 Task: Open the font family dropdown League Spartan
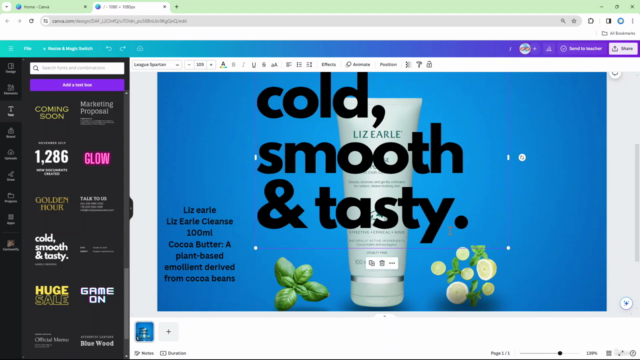[156, 64]
